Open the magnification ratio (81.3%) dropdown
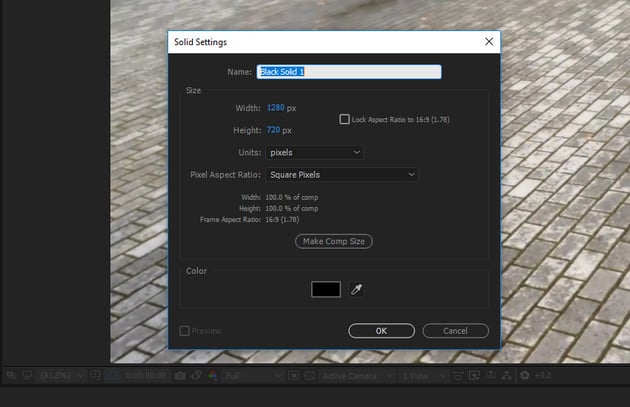This screenshot has width=630, height=407. coord(62,376)
